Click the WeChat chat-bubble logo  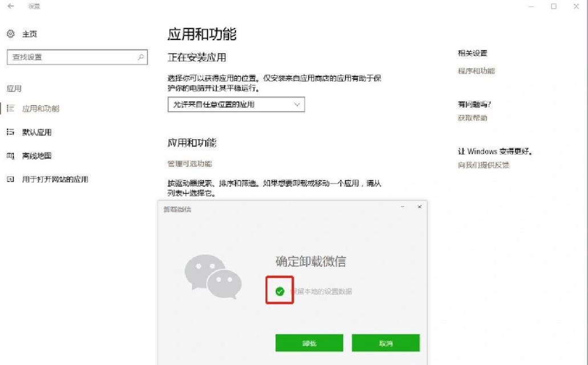click(213, 277)
